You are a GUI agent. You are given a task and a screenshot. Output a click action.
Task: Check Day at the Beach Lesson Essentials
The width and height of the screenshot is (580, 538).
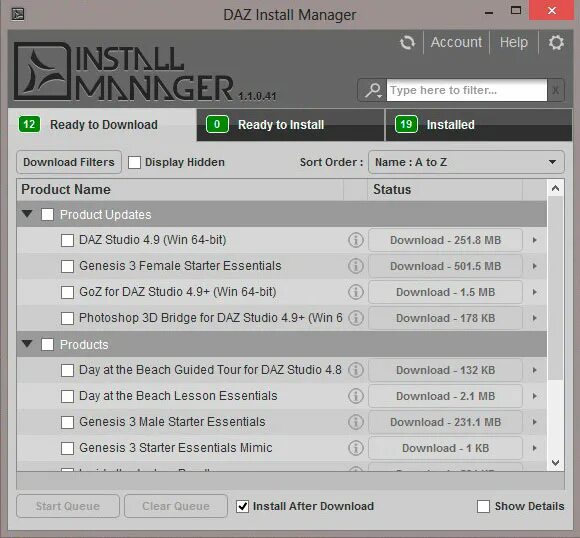coord(67,396)
